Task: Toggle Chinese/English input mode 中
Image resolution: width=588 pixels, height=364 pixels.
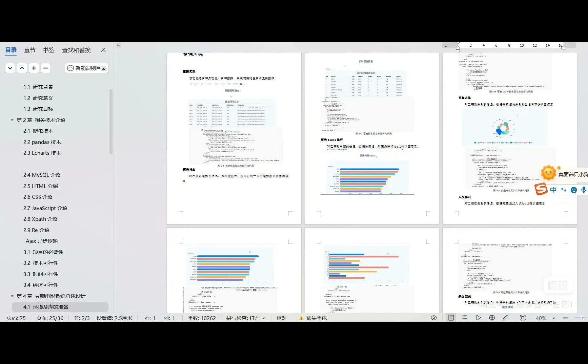Action: pyautogui.click(x=553, y=190)
